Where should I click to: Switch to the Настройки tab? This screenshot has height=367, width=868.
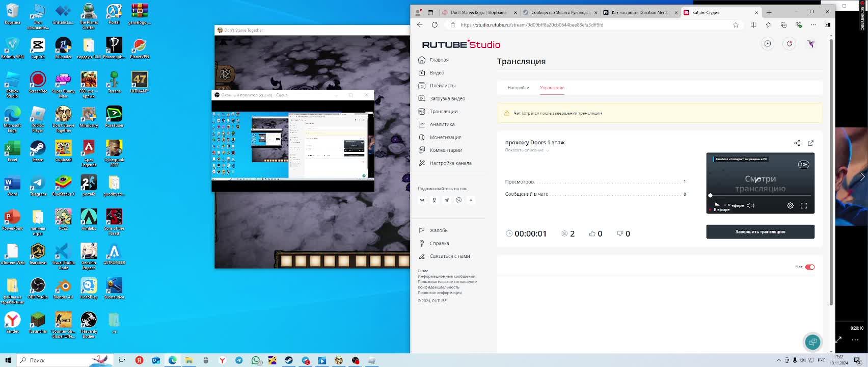click(x=519, y=88)
